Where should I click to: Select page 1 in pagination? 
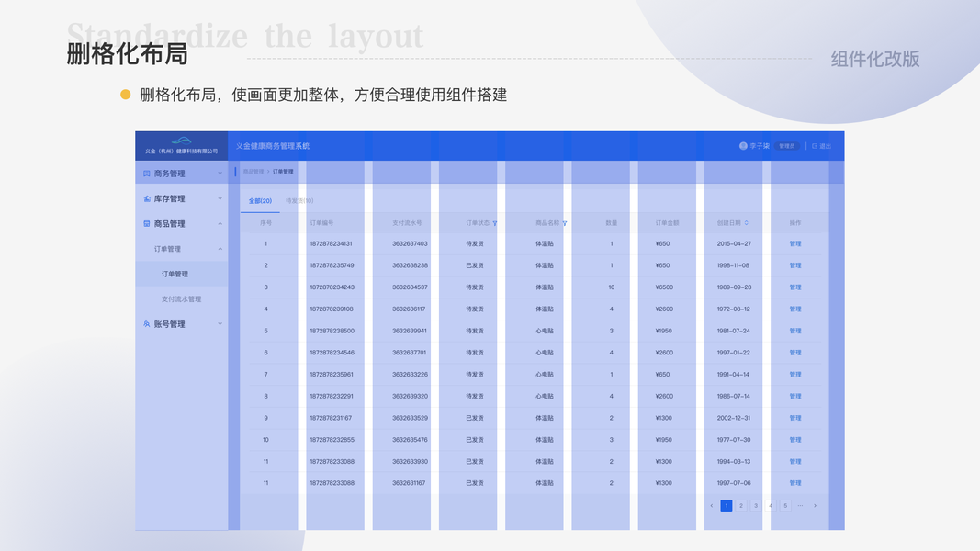[x=727, y=506]
